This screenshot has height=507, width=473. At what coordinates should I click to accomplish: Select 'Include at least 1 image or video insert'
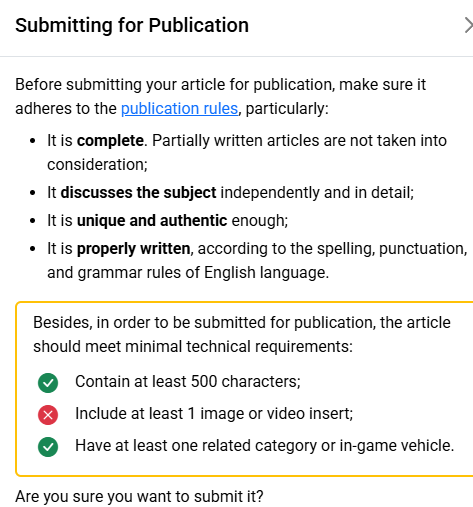click(x=214, y=413)
